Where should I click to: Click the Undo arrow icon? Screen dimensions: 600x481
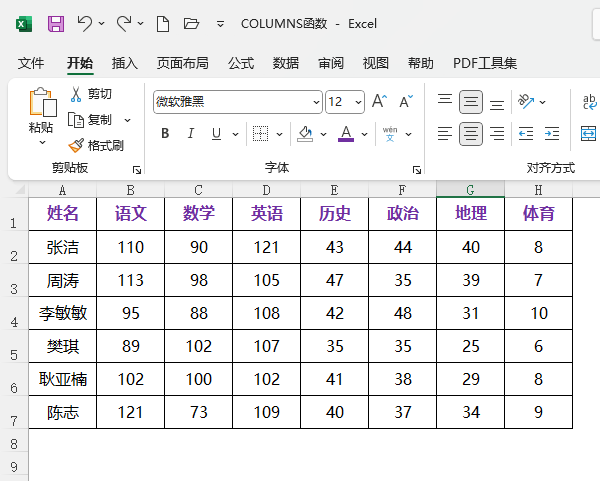85,23
